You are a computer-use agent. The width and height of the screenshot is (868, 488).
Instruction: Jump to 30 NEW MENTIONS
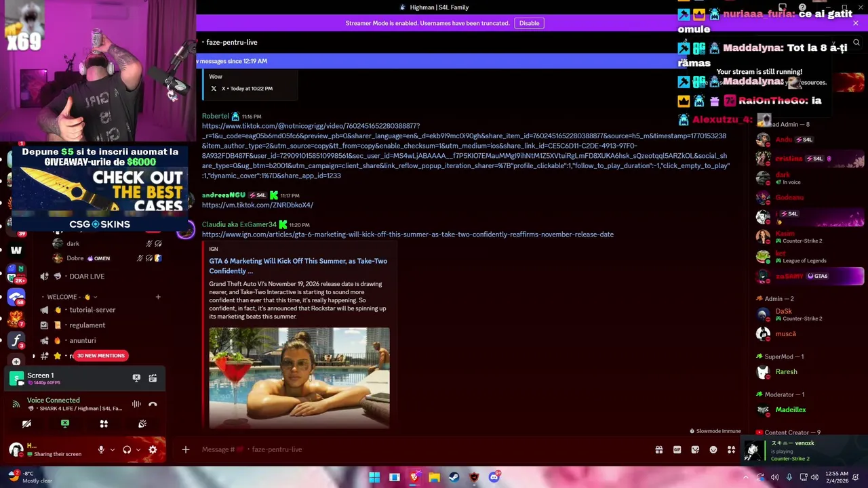(101, 356)
